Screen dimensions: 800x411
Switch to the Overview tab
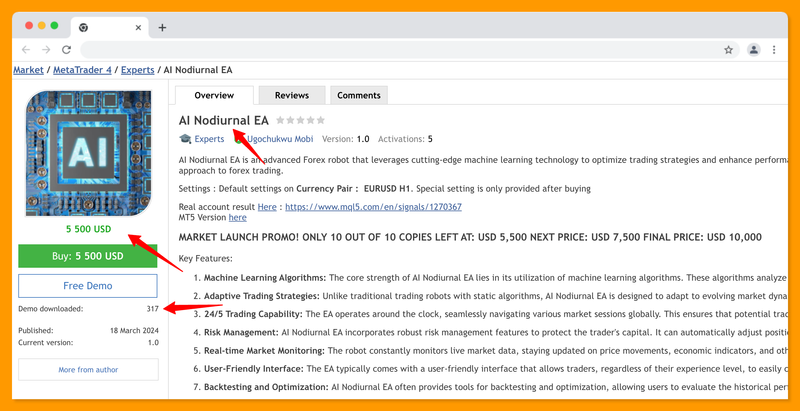(x=214, y=95)
